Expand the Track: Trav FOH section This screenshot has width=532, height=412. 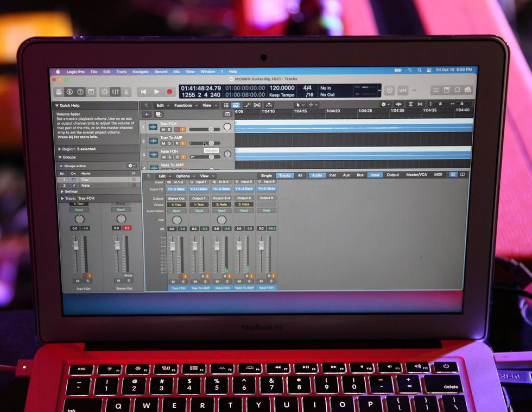62,199
